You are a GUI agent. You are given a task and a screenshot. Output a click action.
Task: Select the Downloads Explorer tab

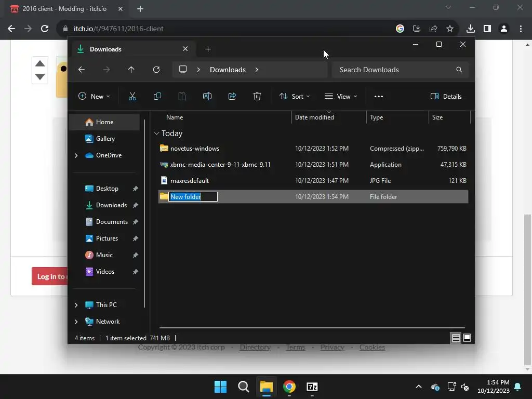point(134,49)
